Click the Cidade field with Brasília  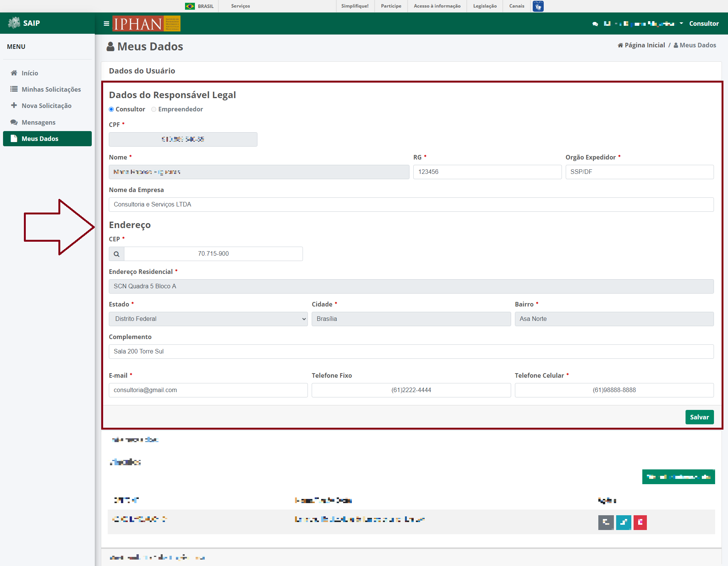coord(411,319)
